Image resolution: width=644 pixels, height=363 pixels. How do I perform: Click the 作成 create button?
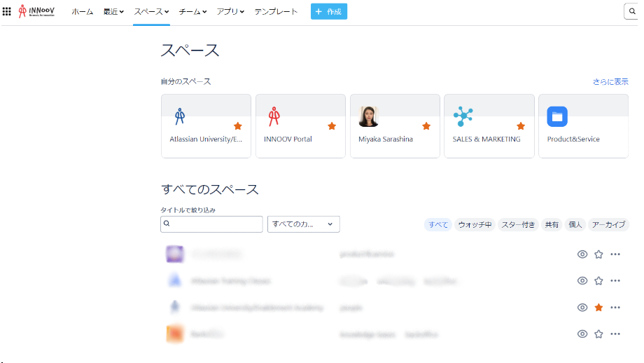click(329, 12)
